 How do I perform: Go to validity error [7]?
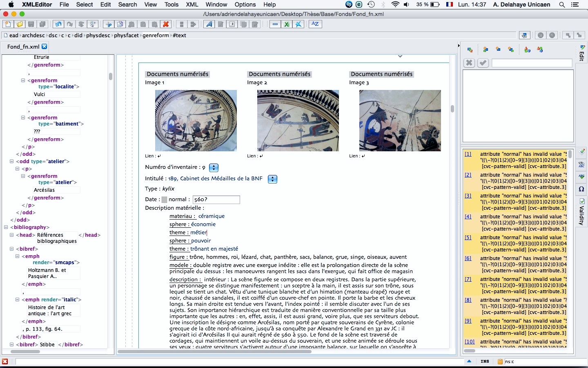coord(468,279)
